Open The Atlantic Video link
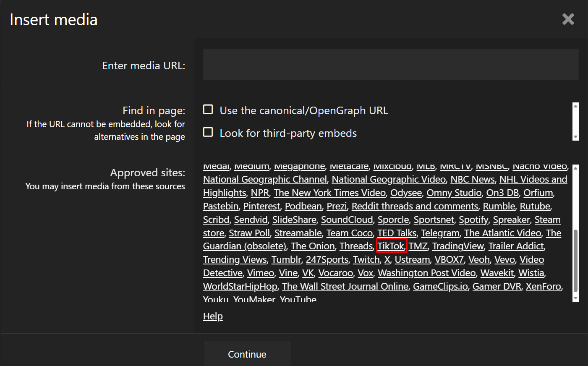588x366 pixels. [503, 233]
